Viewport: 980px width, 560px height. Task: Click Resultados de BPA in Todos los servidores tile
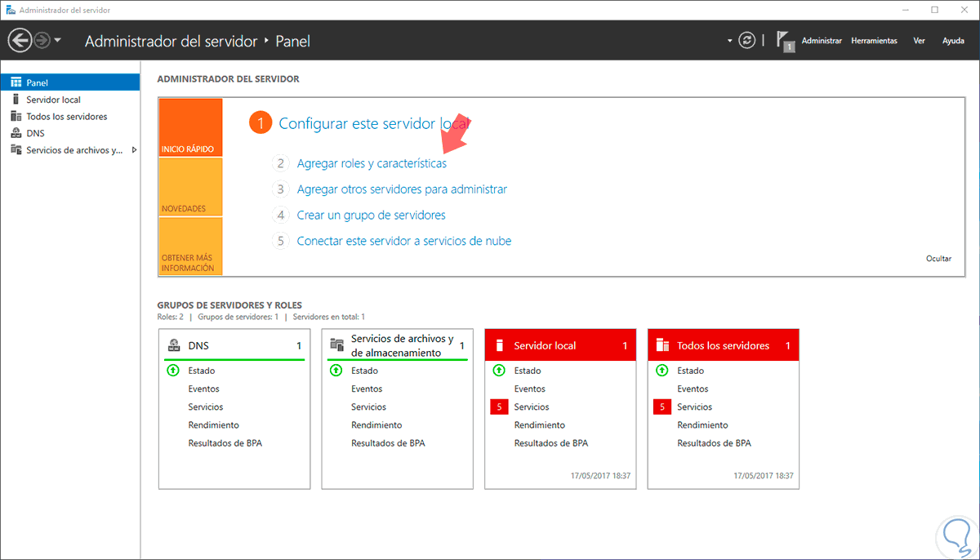click(x=714, y=443)
